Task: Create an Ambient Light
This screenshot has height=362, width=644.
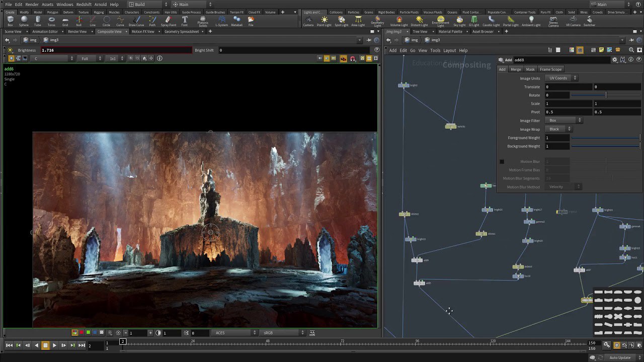Action: click(531, 21)
